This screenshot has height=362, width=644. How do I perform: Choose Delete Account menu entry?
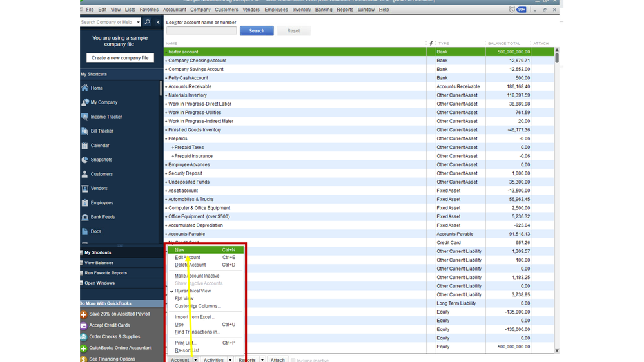[206, 265]
